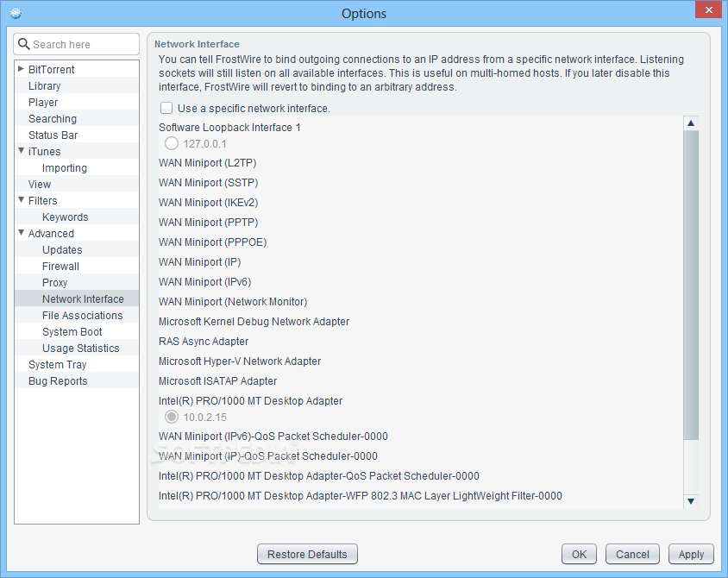The height and width of the screenshot is (578, 728).
Task: Click the WAN Miniport (IPv6) entry
Action: point(204,282)
